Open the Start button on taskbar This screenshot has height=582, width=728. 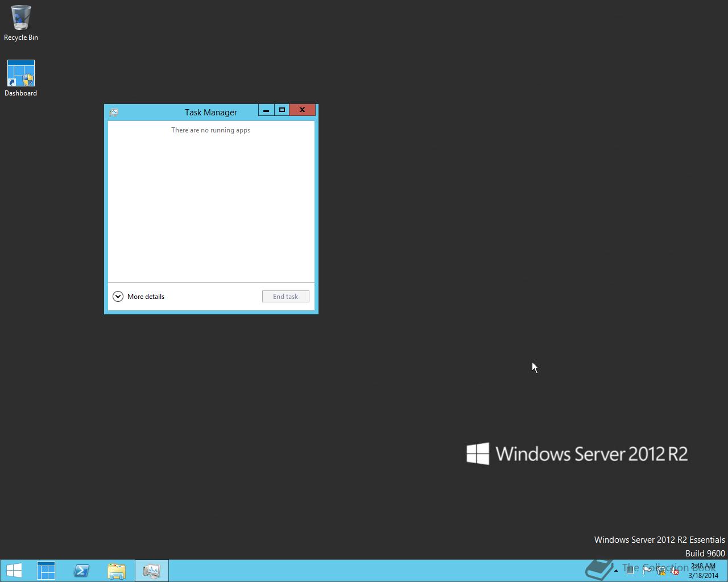[14, 571]
